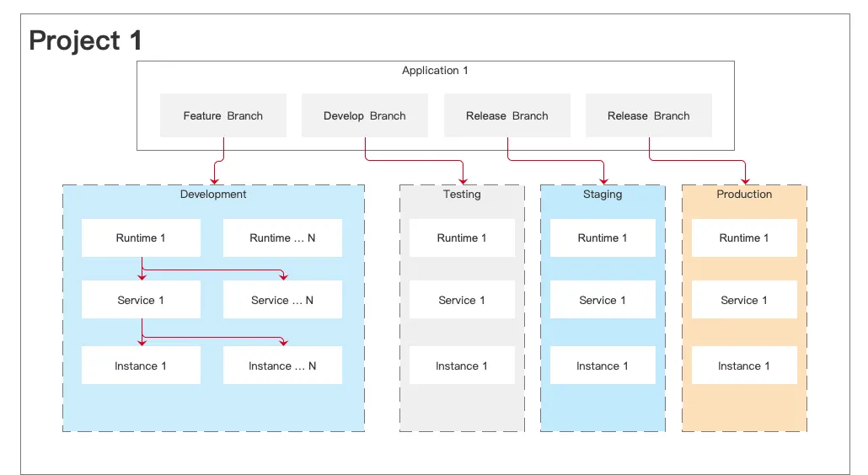Screen dimensions: 868x475
Task: Select Instance 1 in the Development environment
Action: click(141, 366)
